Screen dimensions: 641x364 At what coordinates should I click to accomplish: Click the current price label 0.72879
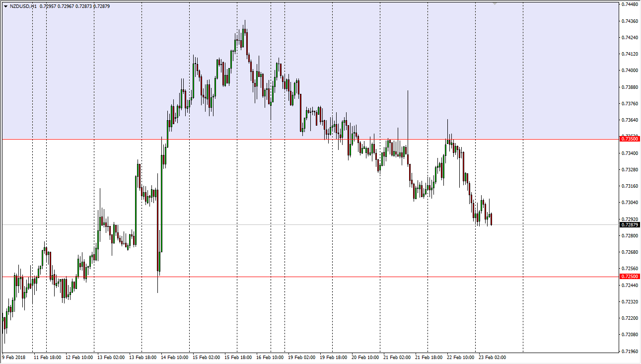click(629, 225)
